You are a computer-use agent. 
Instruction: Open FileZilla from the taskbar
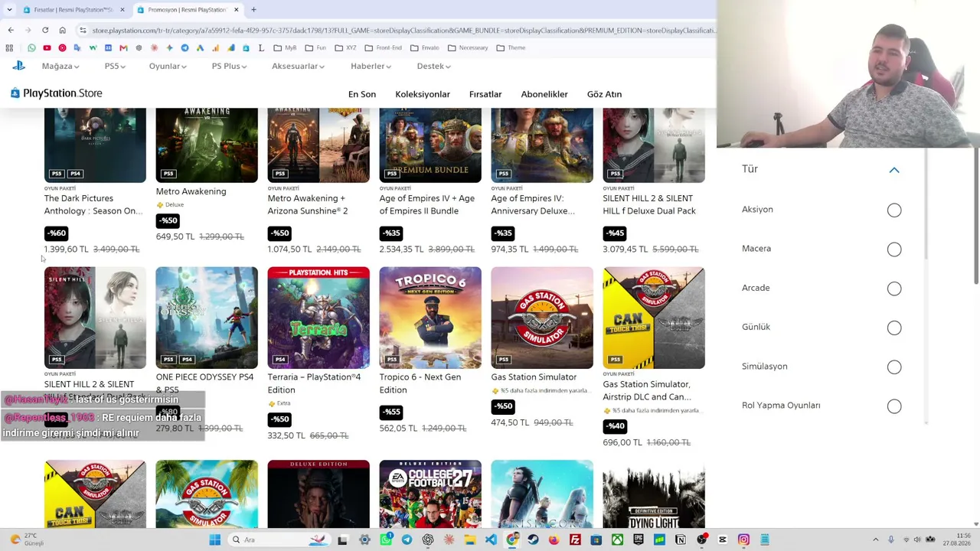(575, 540)
